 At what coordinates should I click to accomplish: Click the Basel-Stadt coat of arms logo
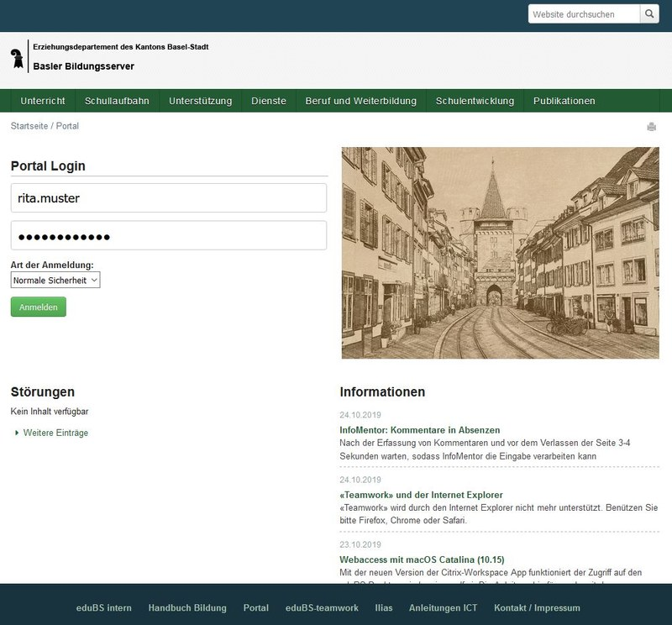[x=17, y=59]
